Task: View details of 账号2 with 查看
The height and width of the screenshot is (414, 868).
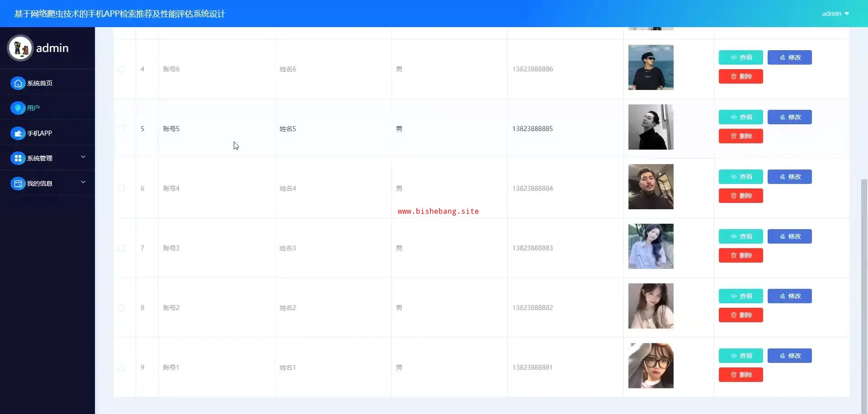Action: (x=741, y=296)
